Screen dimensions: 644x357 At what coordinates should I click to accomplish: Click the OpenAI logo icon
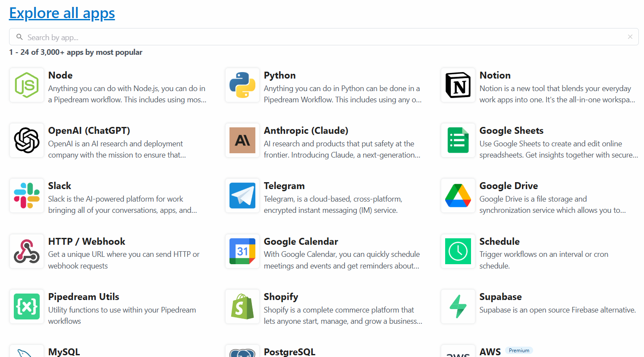tap(27, 140)
